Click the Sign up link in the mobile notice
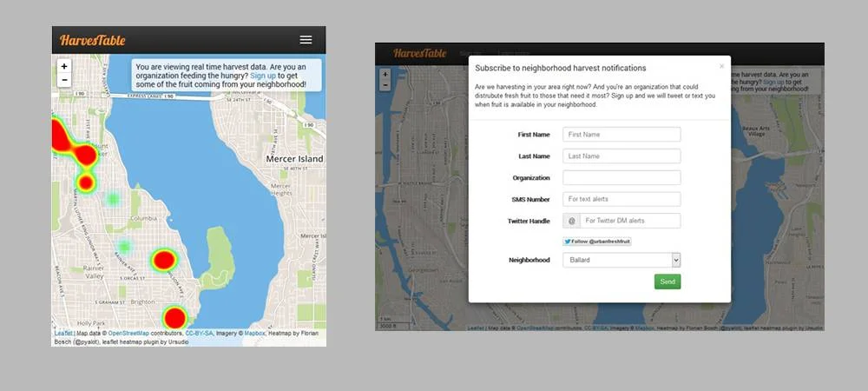Image resolution: width=868 pixels, height=391 pixels. pos(262,76)
